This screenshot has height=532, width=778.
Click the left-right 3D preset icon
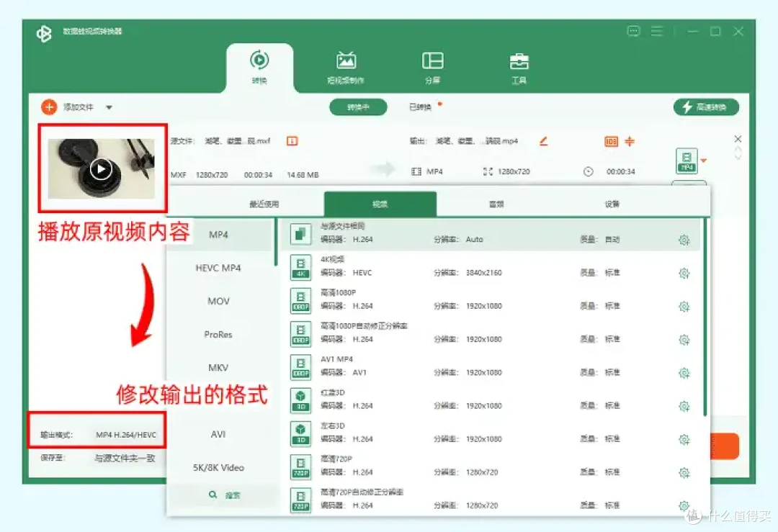point(300,433)
